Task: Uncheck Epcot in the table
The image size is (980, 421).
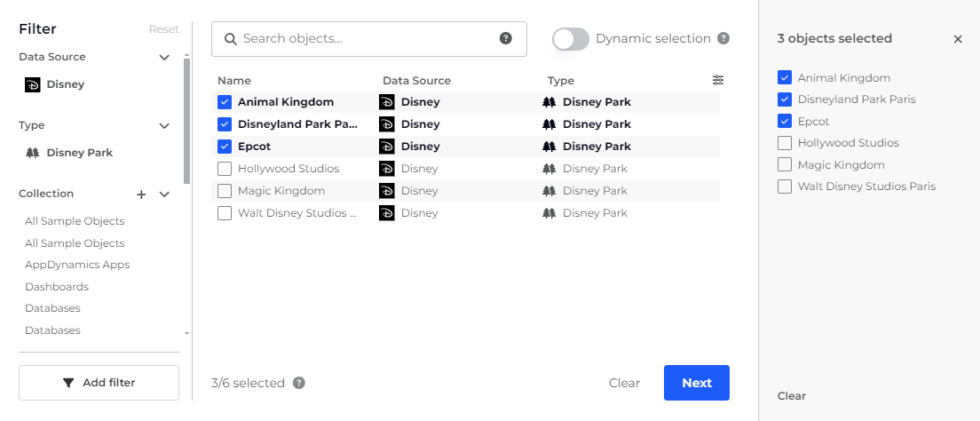Action: tap(225, 147)
